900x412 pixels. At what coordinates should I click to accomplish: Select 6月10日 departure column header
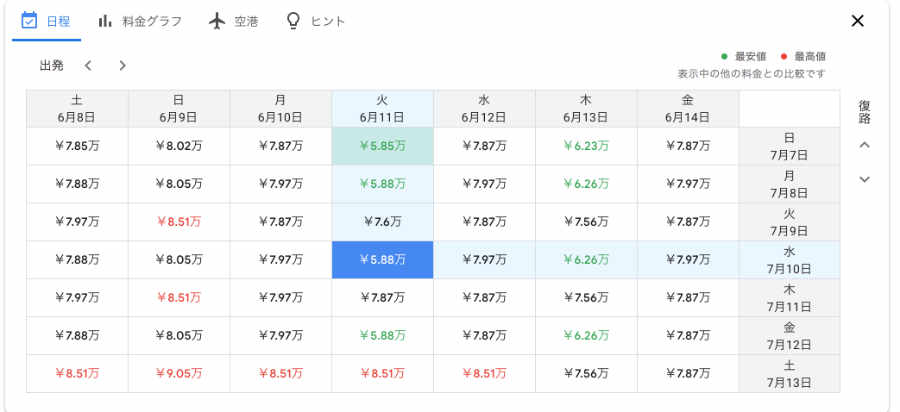click(281, 108)
